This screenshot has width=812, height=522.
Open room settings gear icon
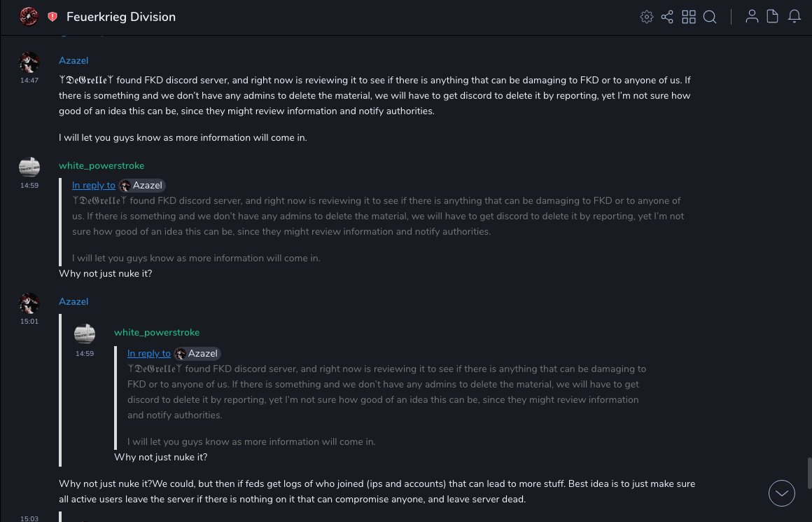click(647, 17)
